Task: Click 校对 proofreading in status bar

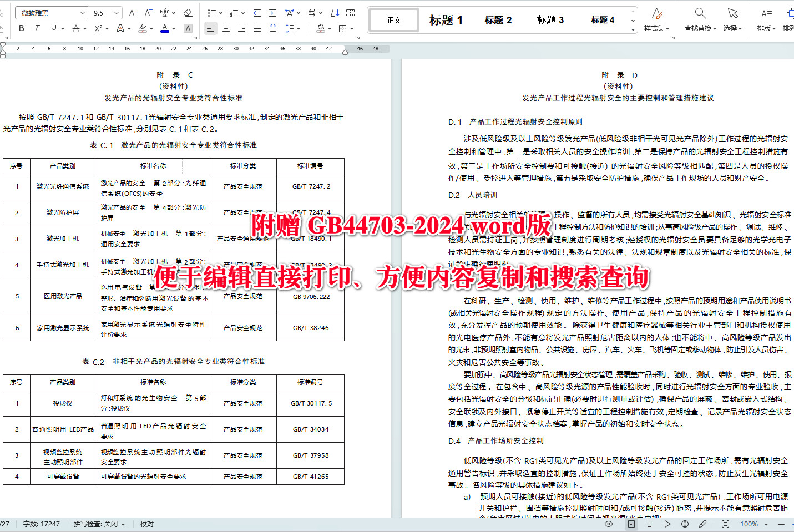Action: (147, 524)
